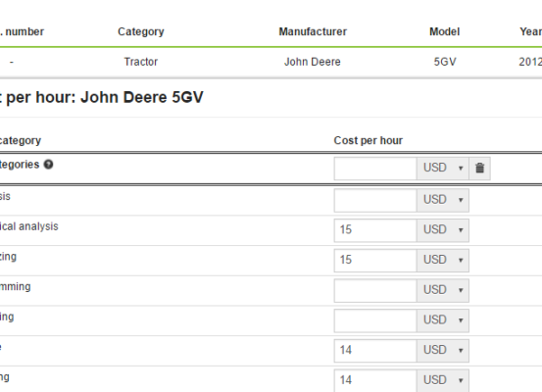Open the USD dropdown beside the last 14 value

pyautogui.click(x=443, y=380)
